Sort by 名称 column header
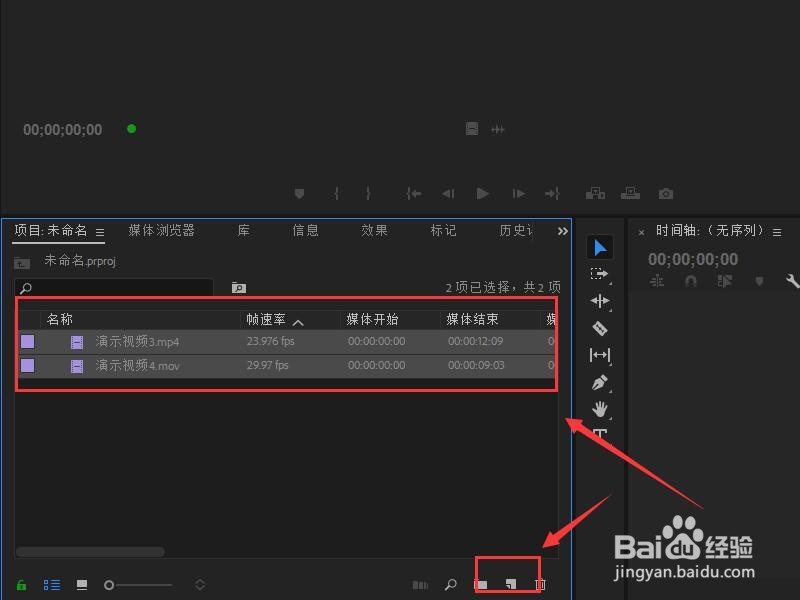800x600 pixels. [60, 319]
